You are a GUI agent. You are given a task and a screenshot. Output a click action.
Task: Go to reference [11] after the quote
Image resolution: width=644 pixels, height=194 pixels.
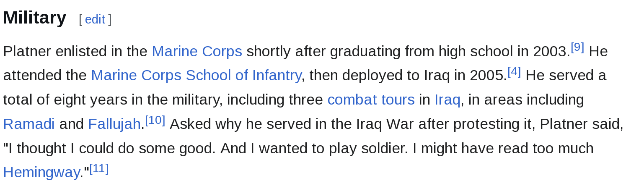[99, 169]
